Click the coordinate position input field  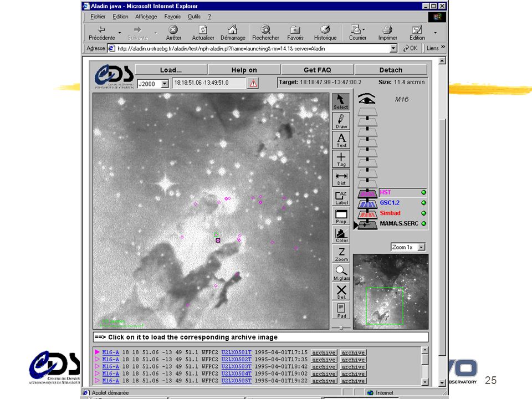[209, 83]
